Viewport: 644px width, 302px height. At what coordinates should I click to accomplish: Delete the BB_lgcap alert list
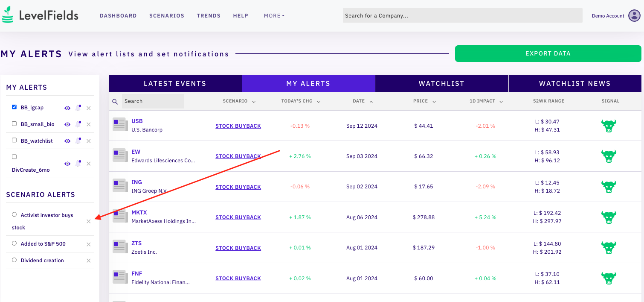(89, 108)
